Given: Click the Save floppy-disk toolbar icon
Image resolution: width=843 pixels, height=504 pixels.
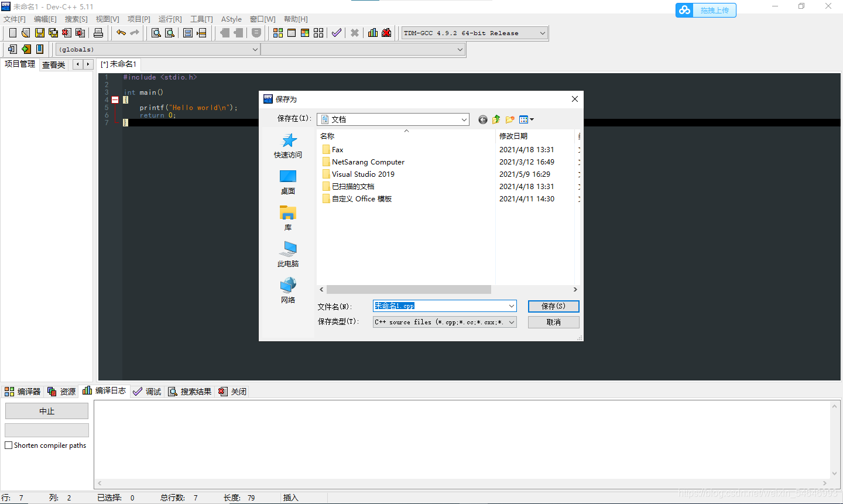Looking at the screenshot, I should pos(40,33).
